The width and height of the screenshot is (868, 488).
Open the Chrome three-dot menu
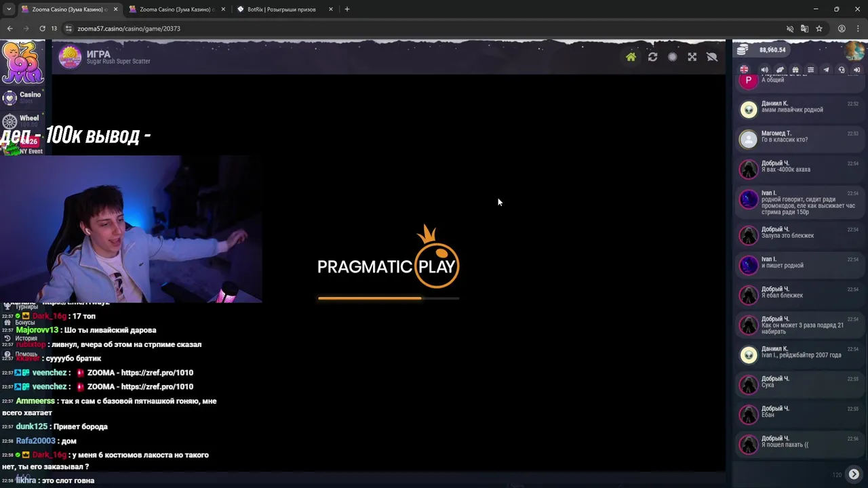click(x=858, y=28)
